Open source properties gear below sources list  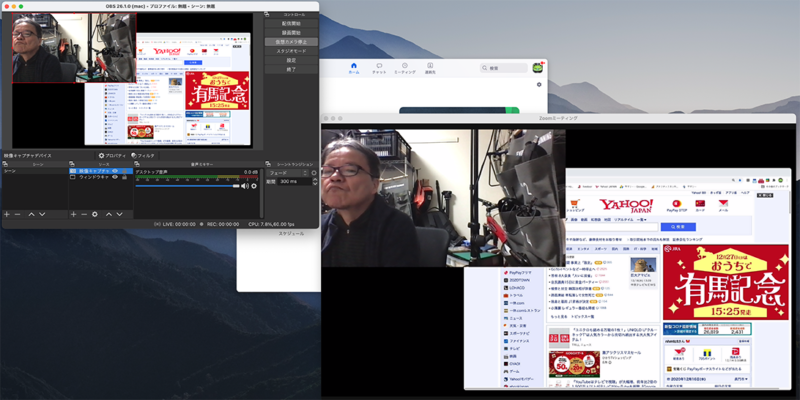pyautogui.click(x=94, y=214)
